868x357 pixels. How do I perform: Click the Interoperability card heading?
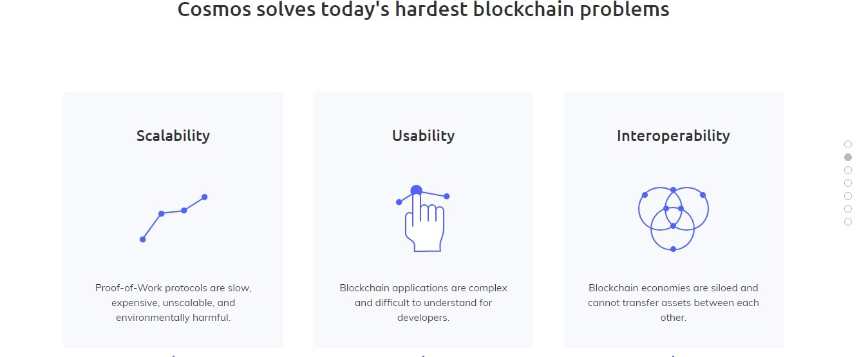coord(673,136)
